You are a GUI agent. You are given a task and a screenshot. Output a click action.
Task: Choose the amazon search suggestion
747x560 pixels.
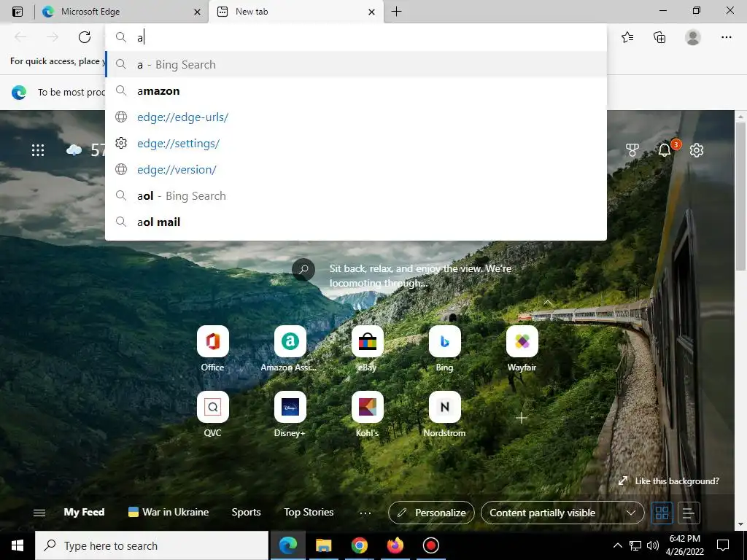356,90
